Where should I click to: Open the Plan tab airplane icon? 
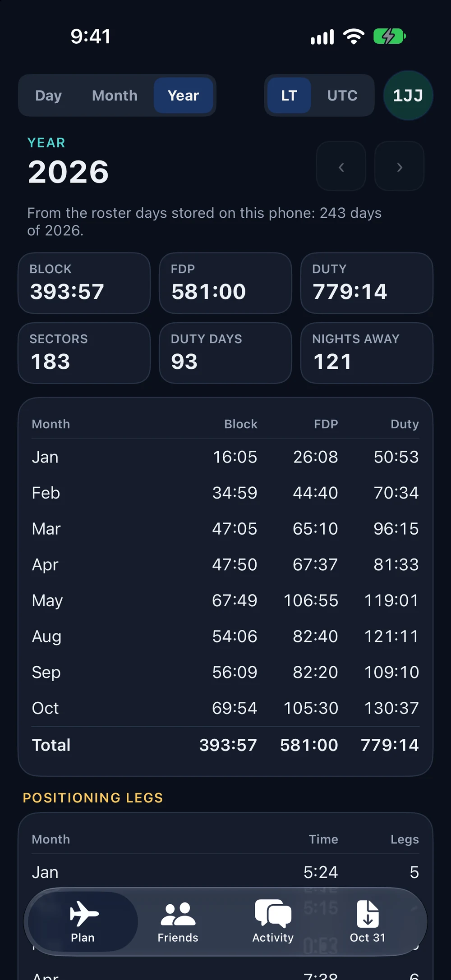84,913
